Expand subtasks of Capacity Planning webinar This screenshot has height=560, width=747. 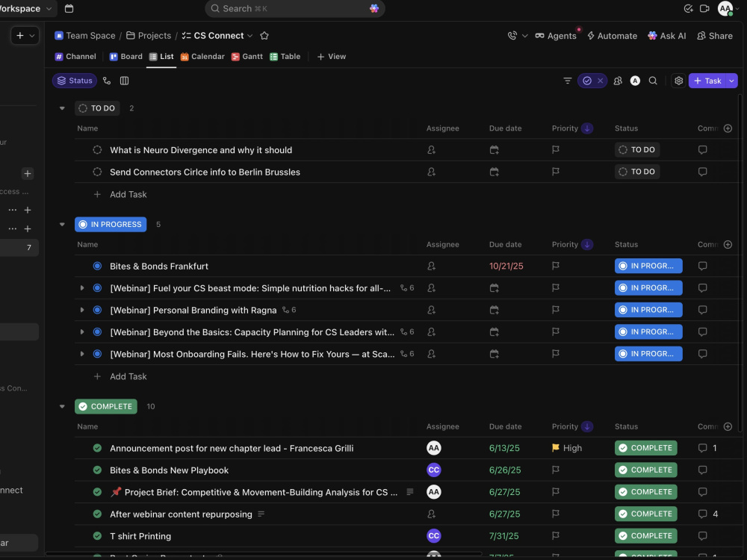(x=82, y=332)
